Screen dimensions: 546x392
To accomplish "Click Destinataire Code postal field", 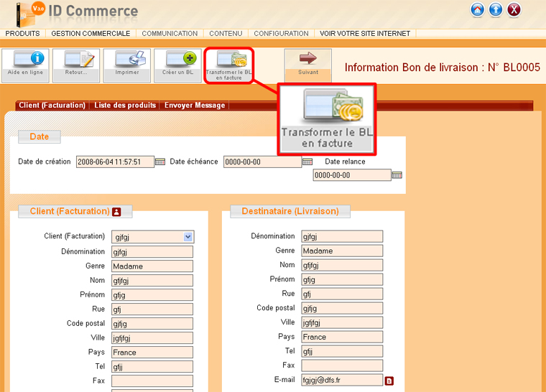I will (342, 308).
